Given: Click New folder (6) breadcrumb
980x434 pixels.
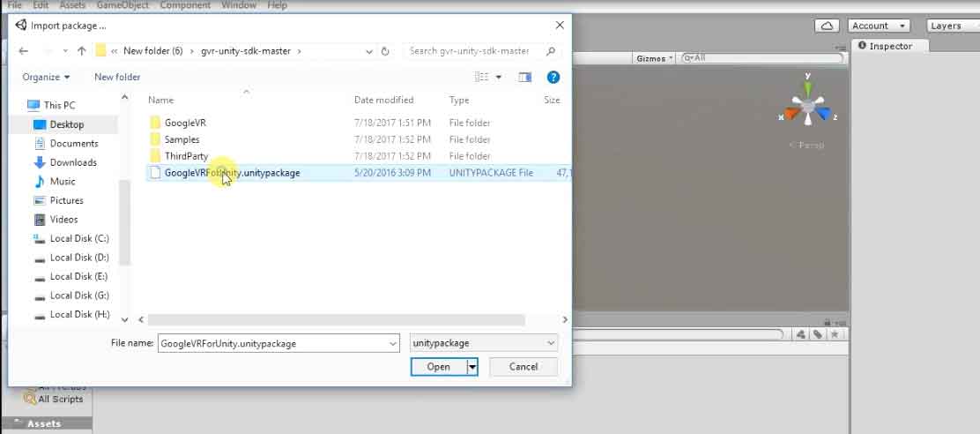Looking at the screenshot, I should point(153,51).
